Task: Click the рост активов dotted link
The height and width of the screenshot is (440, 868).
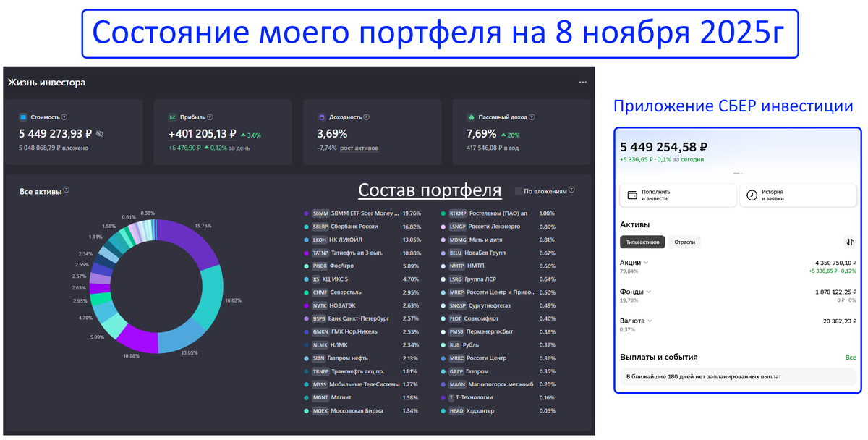Action: coord(359,148)
